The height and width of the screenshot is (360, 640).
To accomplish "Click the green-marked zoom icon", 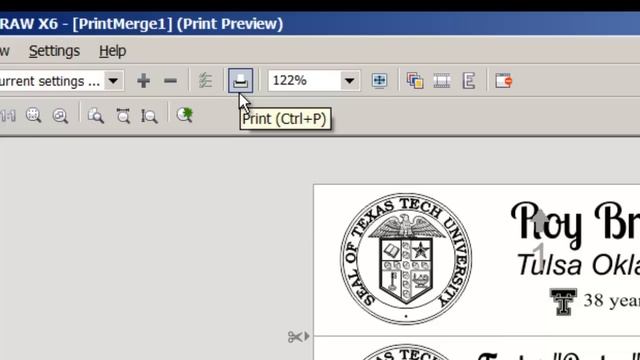I will tap(184, 115).
